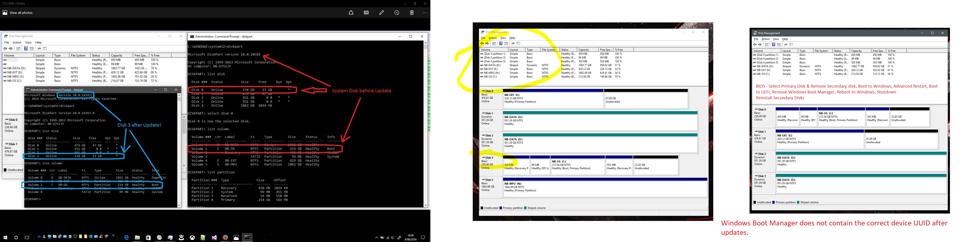Expand the taskbar toolbar overflow chevron
This screenshot has width=980, height=242.
coord(113,236)
